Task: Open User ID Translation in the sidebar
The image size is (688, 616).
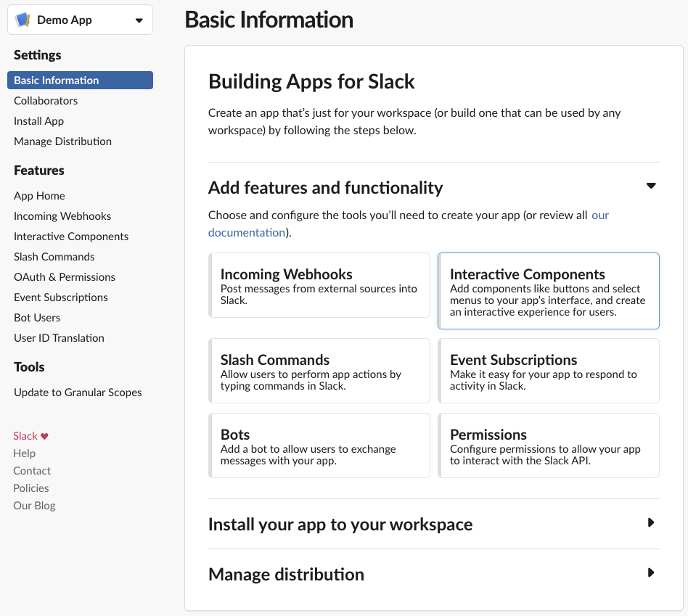Action: (x=59, y=338)
